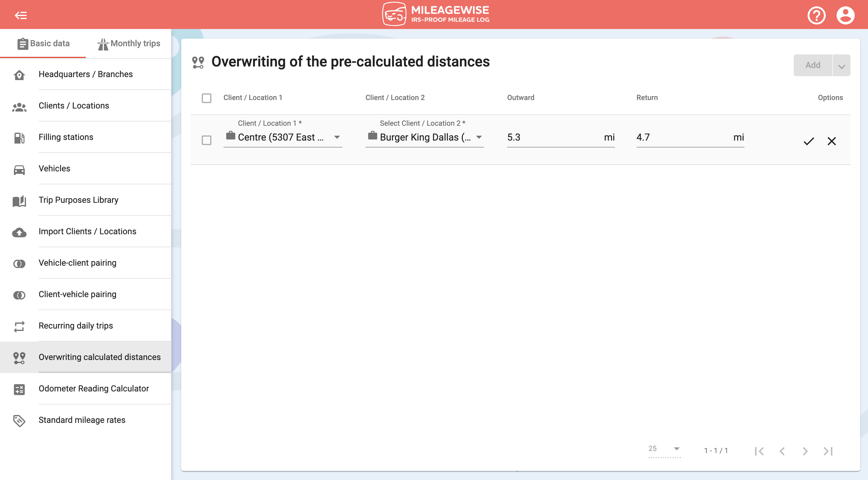Click the briefcase icon beside Burger King Dallas
This screenshot has width=868, height=480.
[x=372, y=135]
